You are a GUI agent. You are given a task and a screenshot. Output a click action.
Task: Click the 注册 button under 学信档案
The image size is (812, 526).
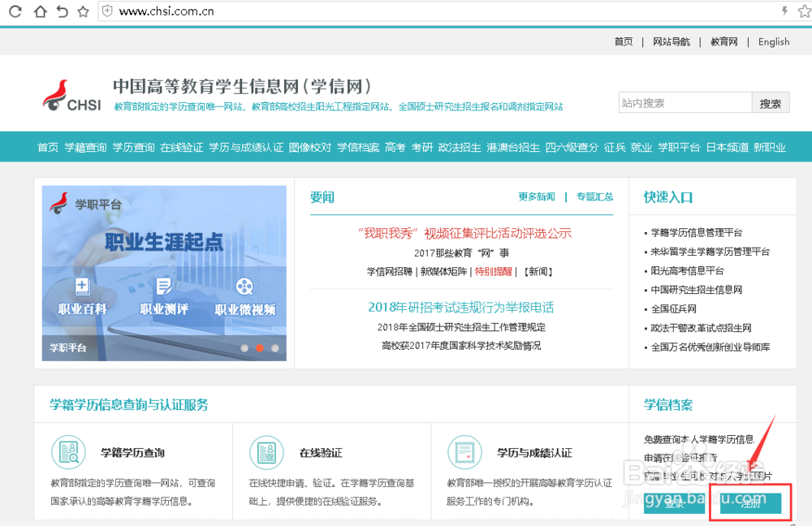click(750, 502)
